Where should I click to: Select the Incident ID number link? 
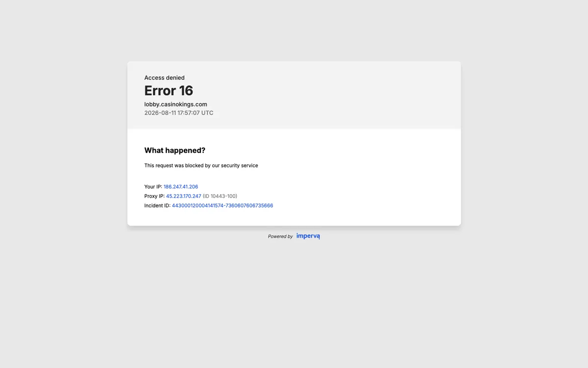(x=222, y=206)
